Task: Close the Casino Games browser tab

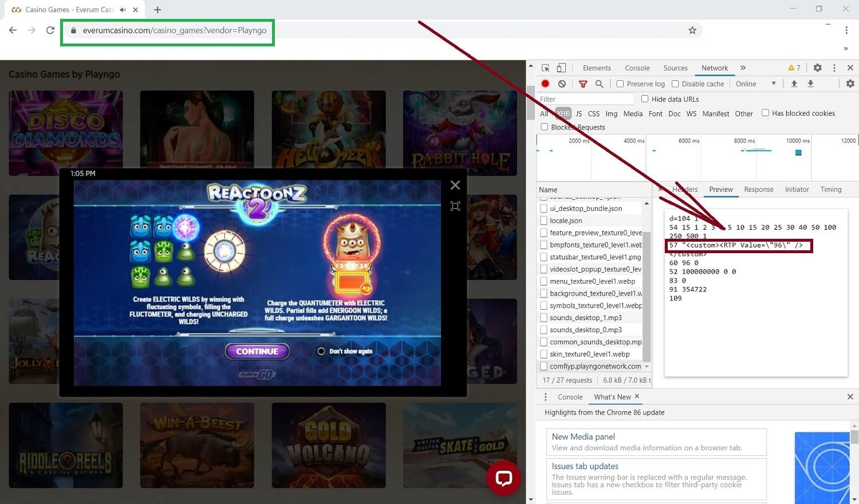Action: pyautogui.click(x=135, y=10)
